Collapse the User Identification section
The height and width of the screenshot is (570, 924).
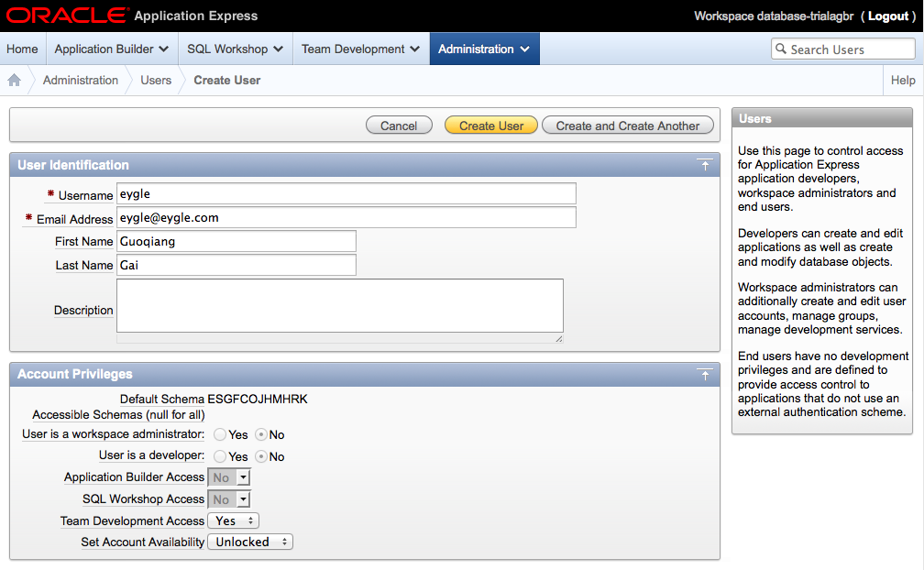(x=704, y=165)
